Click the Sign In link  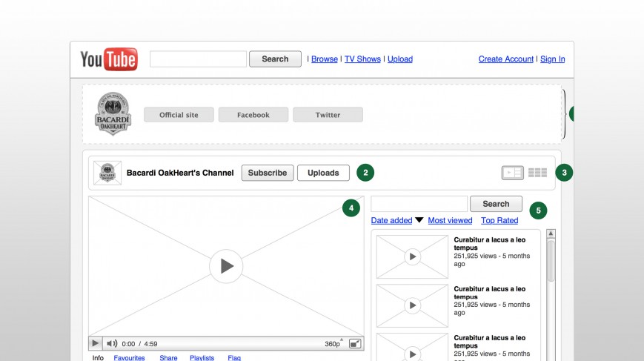552,59
